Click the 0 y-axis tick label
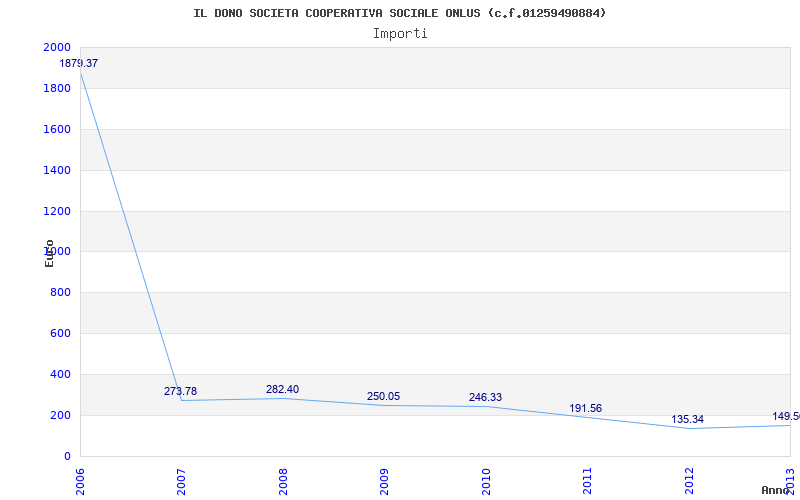The width and height of the screenshot is (800, 500). pyautogui.click(x=67, y=456)
